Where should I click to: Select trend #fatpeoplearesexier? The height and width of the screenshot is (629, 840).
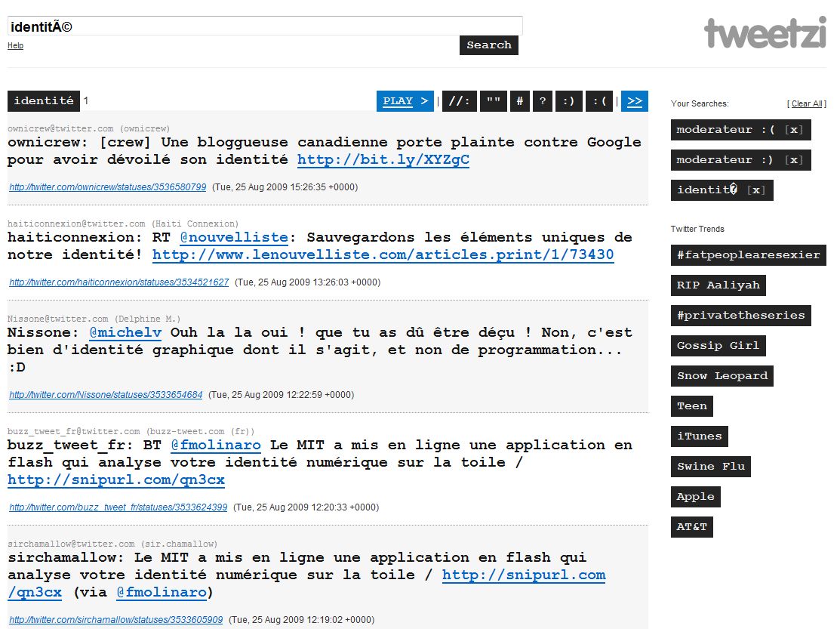(x=749, y=255)
